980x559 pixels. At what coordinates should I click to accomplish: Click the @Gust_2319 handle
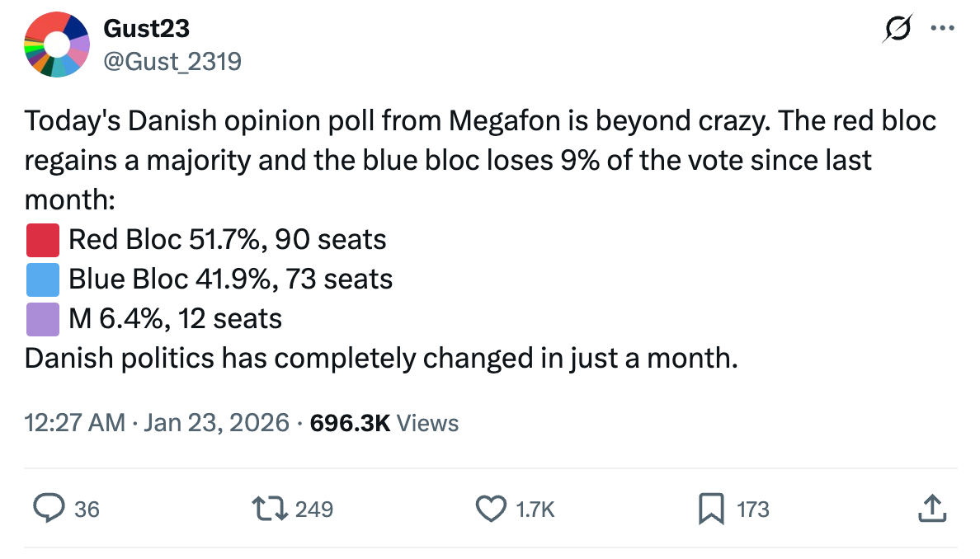tap(172, 60)
